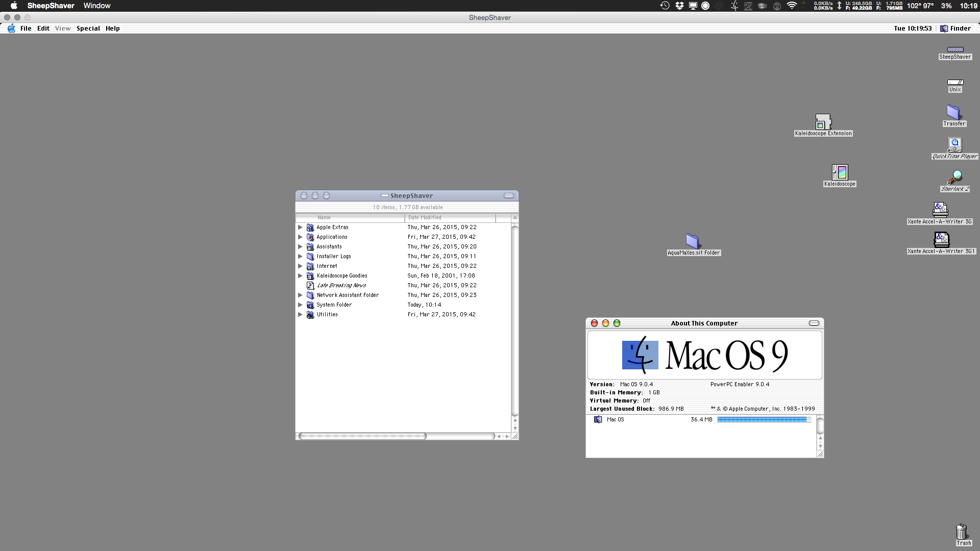Select the Internet folder icon in list
The image size is (980, 551).
pos(310,266)
